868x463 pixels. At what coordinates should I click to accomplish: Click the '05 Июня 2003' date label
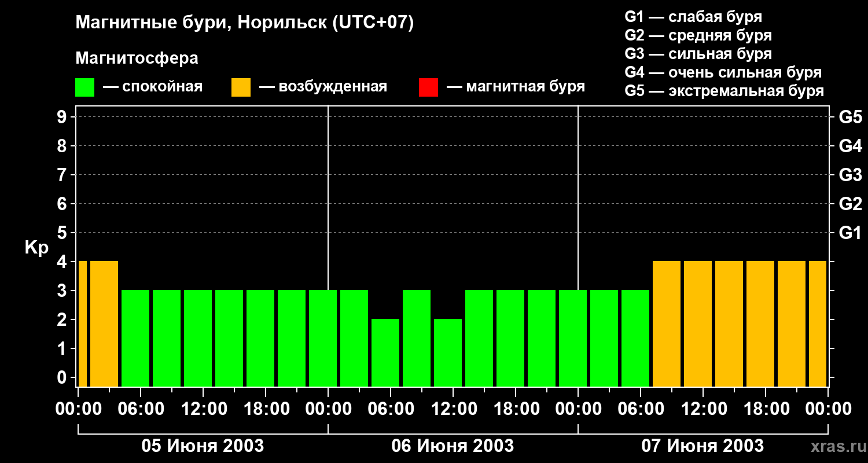(x=203, y=446)
